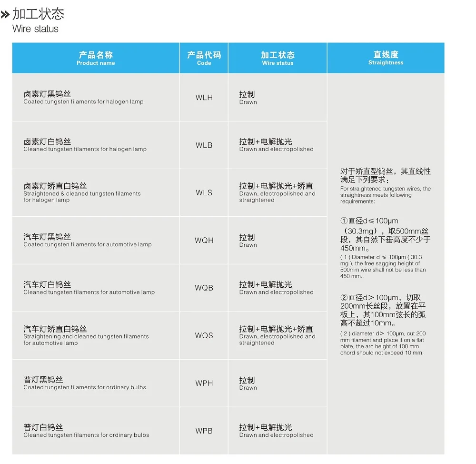Screen dimensions: 476x464
Task: Select the WPH product code cell
Action: click(204, 383)
